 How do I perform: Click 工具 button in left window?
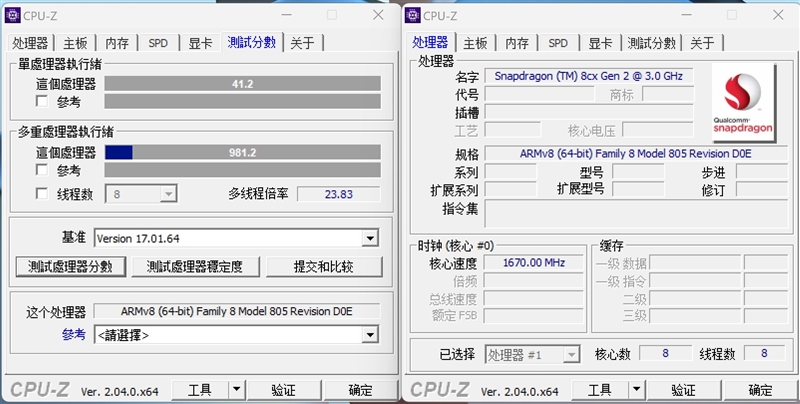point(200,390)
